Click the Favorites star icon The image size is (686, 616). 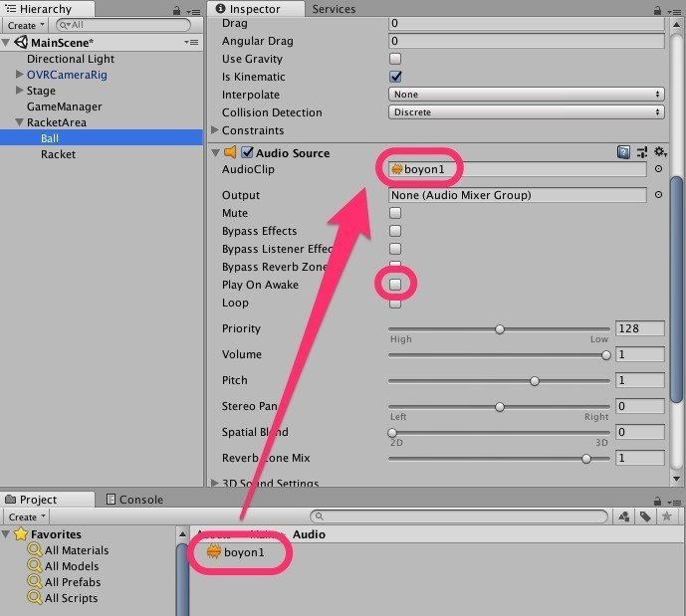point(21,534)
